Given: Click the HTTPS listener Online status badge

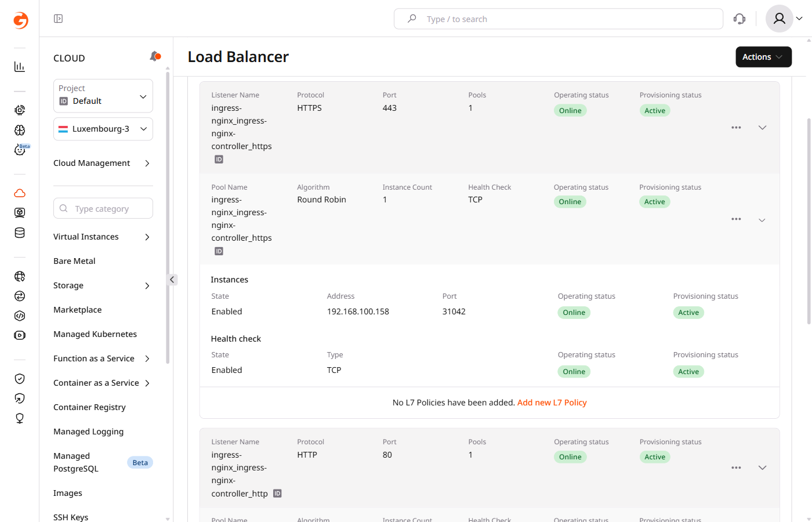Looking at the screenshot, I should pos(570,111).
